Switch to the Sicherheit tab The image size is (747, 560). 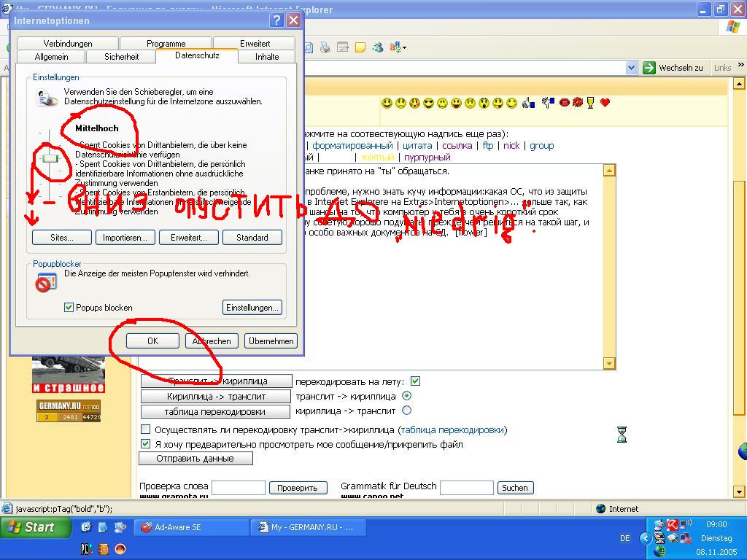tap(121, 57)
